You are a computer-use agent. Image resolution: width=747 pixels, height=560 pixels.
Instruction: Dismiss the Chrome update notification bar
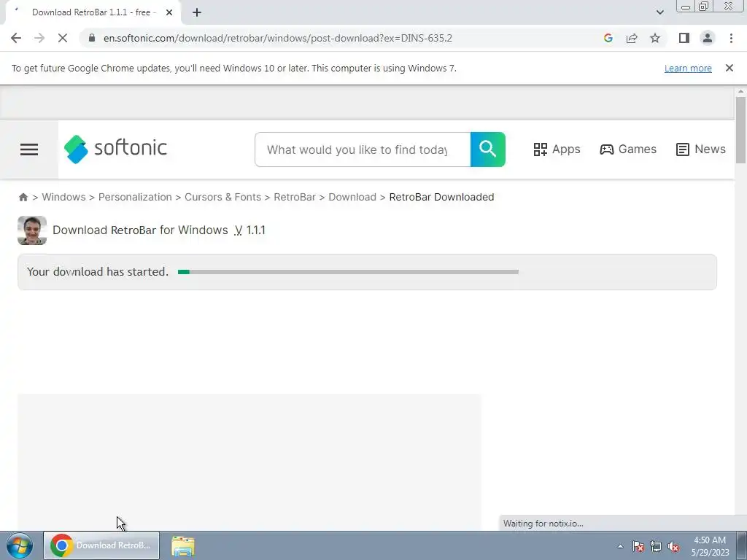729,68
